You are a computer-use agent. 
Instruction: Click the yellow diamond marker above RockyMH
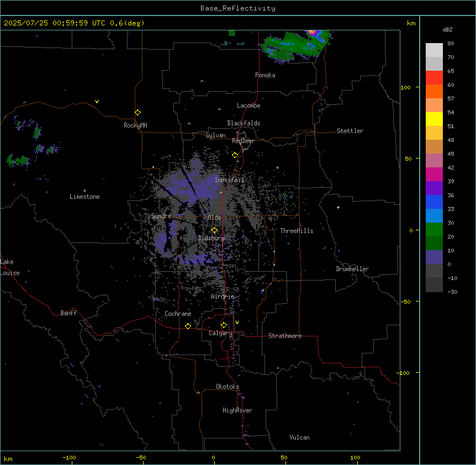point(137,113)
